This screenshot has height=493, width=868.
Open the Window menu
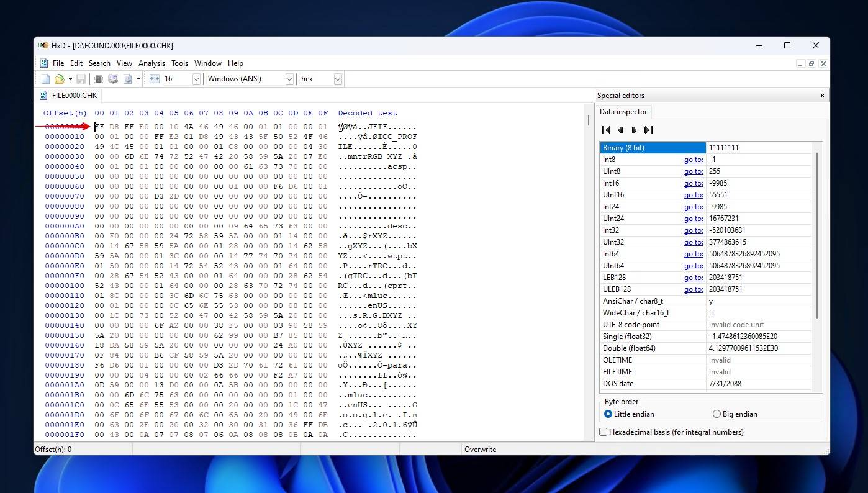[x=208, y=63]
